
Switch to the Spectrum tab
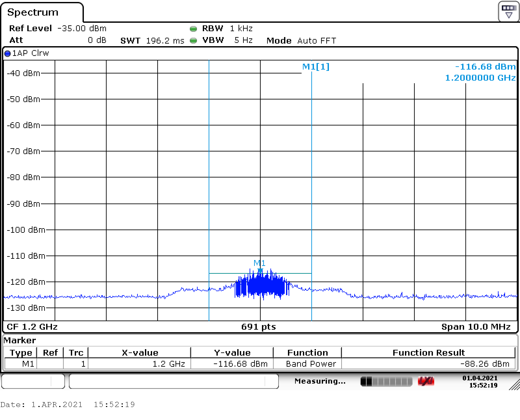tap(33, 12)
